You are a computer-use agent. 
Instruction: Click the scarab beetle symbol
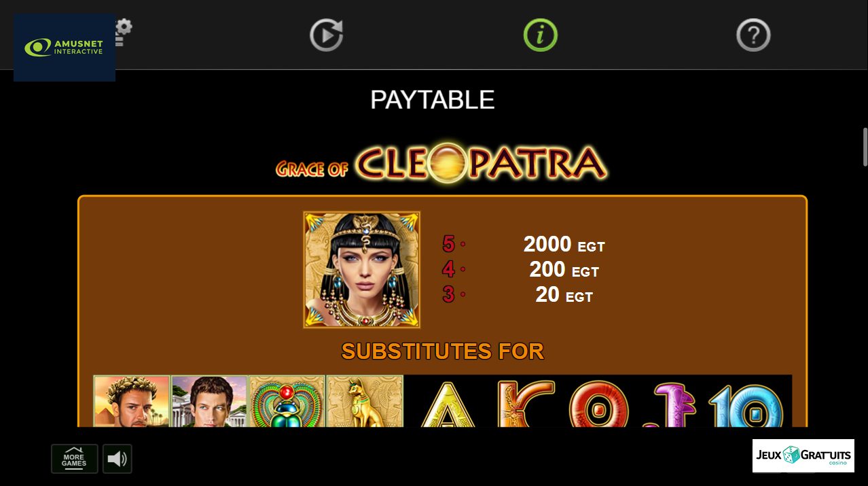pos(287,401)
